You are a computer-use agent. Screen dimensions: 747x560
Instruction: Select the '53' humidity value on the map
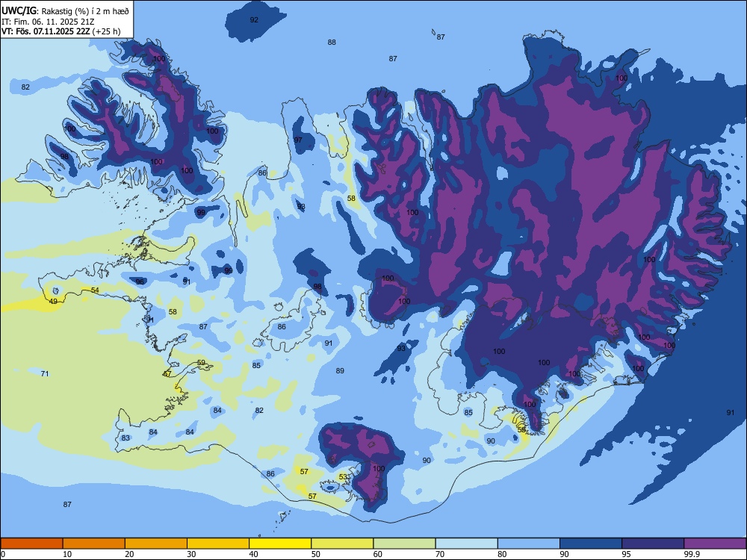tap(343, 476)
